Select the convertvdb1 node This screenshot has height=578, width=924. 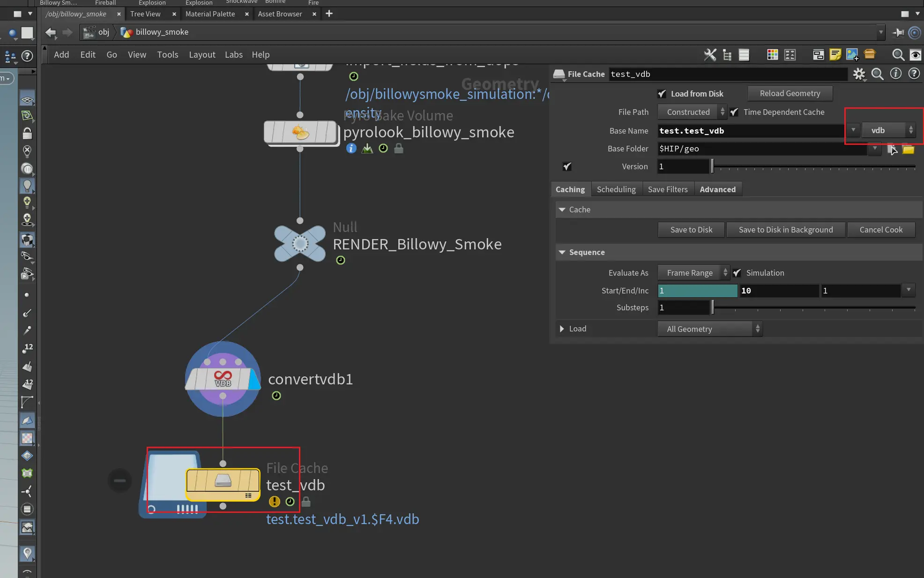tap(223, 379)
